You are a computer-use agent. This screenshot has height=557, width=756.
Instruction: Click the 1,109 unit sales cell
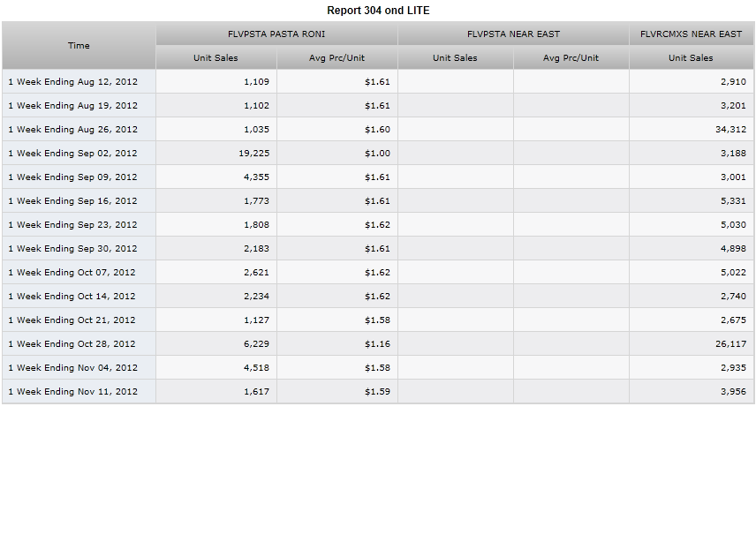[x=216, y=81]
